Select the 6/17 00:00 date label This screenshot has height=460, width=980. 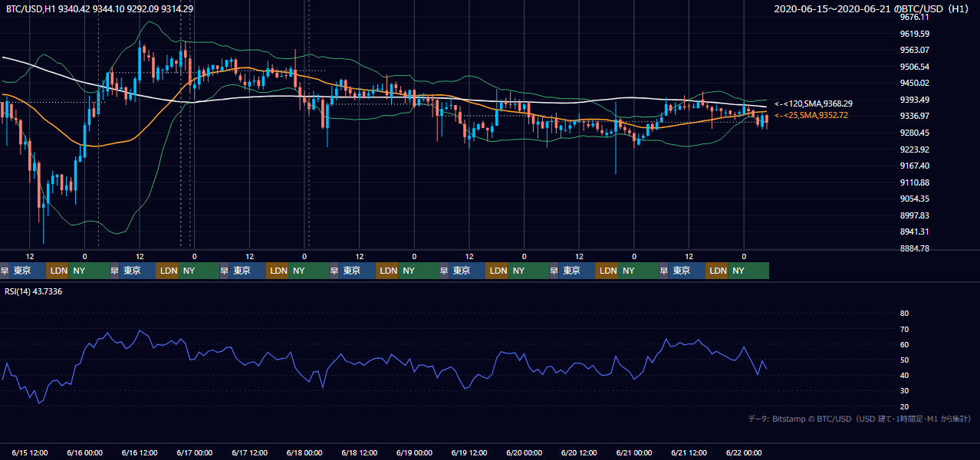[x=194, y=452]
